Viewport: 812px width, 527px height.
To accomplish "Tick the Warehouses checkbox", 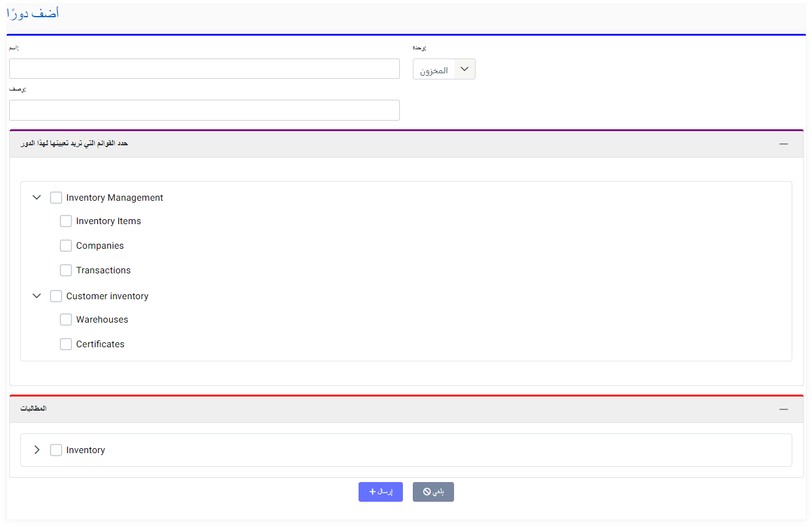I will tap(66, 320).
